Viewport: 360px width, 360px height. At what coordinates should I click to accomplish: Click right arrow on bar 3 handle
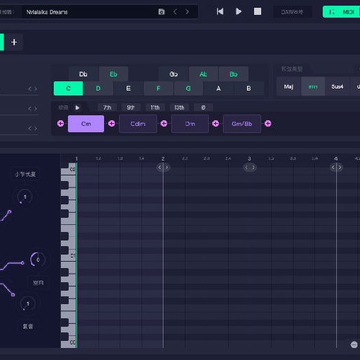(x=253, y=167)
